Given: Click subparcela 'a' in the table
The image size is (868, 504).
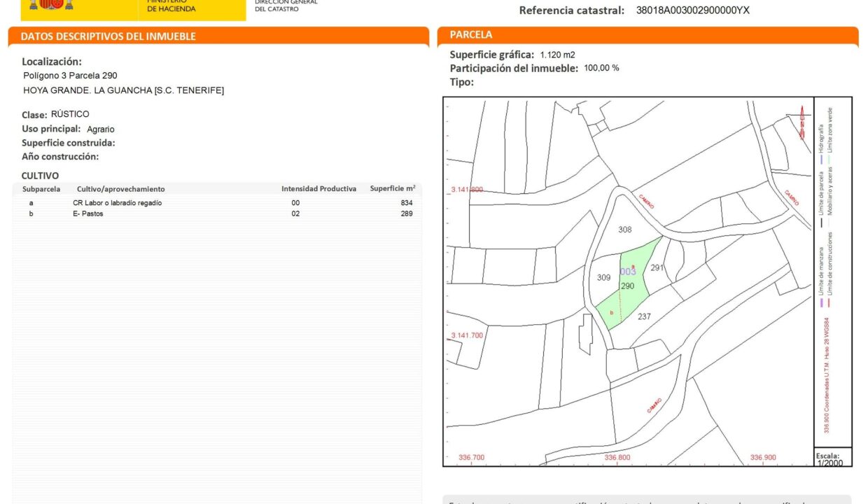Looking at the screenshot, I should [31, 203].
